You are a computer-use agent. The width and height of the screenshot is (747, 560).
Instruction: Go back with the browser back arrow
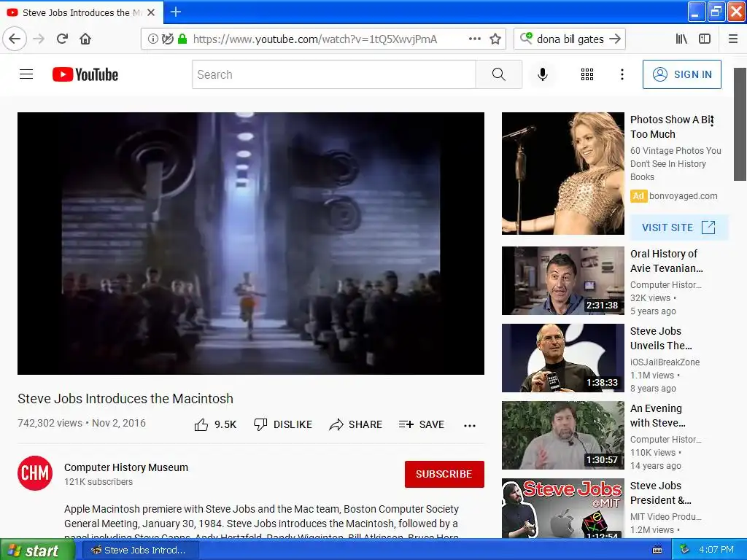(15, 39)
